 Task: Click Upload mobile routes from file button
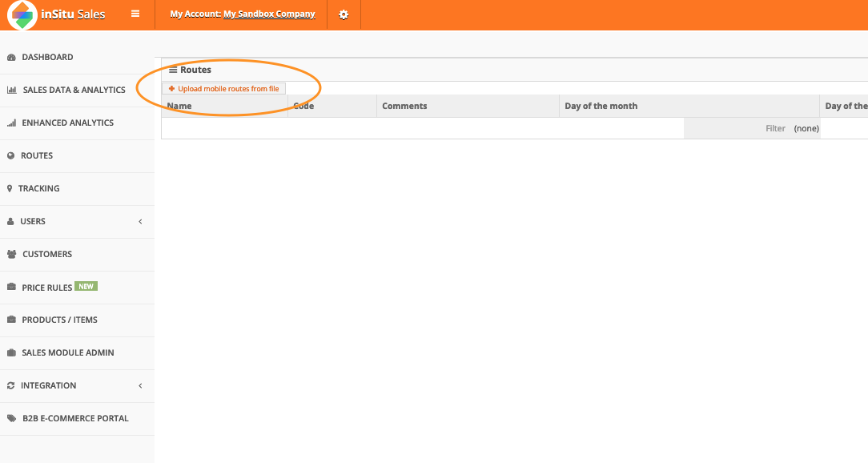pyautogui.click(x=224, y=89)
